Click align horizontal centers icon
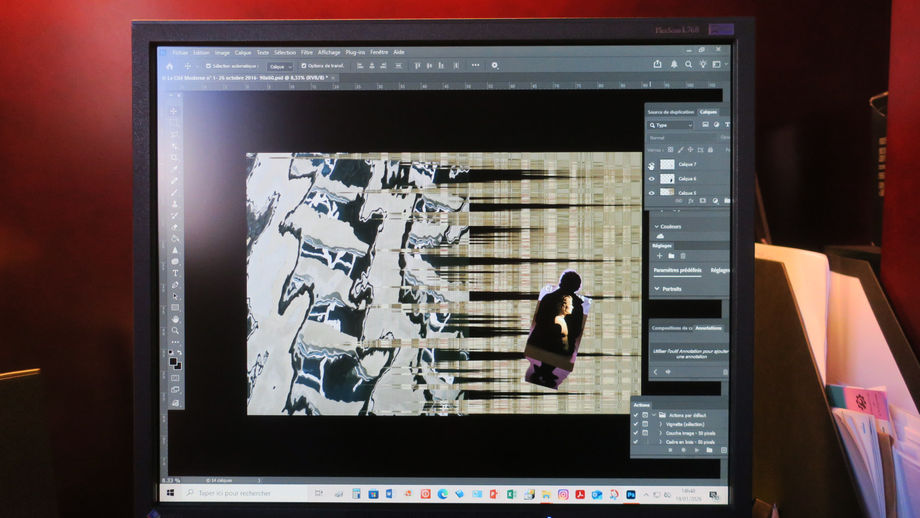The image size is (920, 518). [371, 66]
